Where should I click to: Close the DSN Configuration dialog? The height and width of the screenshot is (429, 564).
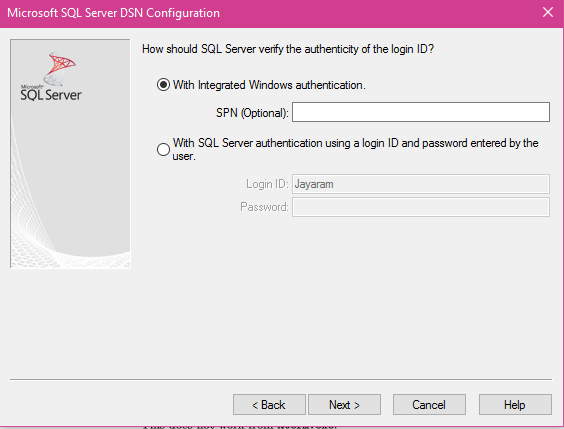[x=548, y=12]
